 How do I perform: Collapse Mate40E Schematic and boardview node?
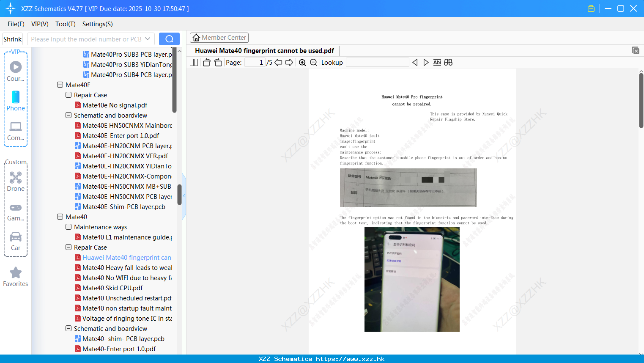(69, 115)
